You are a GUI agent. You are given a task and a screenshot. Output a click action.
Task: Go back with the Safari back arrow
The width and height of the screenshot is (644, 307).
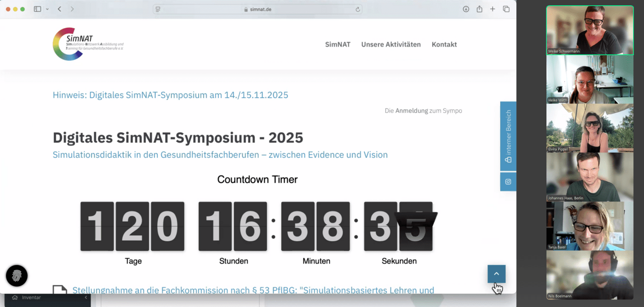[60, 9]
